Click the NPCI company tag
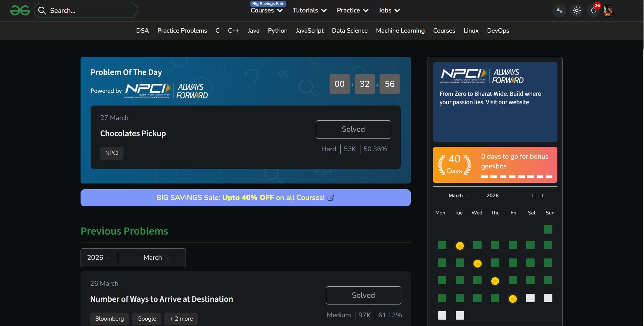This screenshot has height=326, width=644. point(112,153)
